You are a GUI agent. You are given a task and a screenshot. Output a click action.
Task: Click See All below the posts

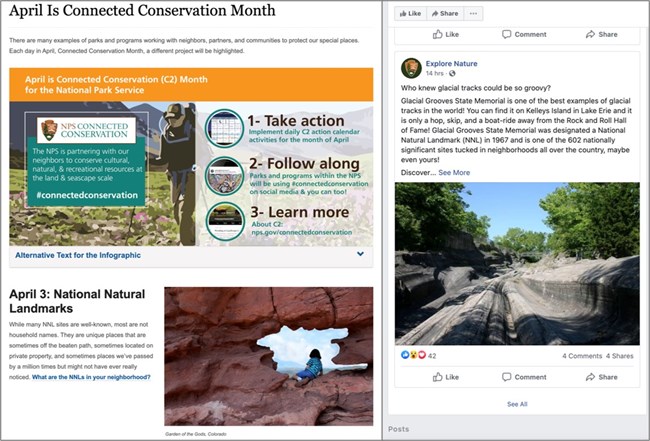[516, 404]
